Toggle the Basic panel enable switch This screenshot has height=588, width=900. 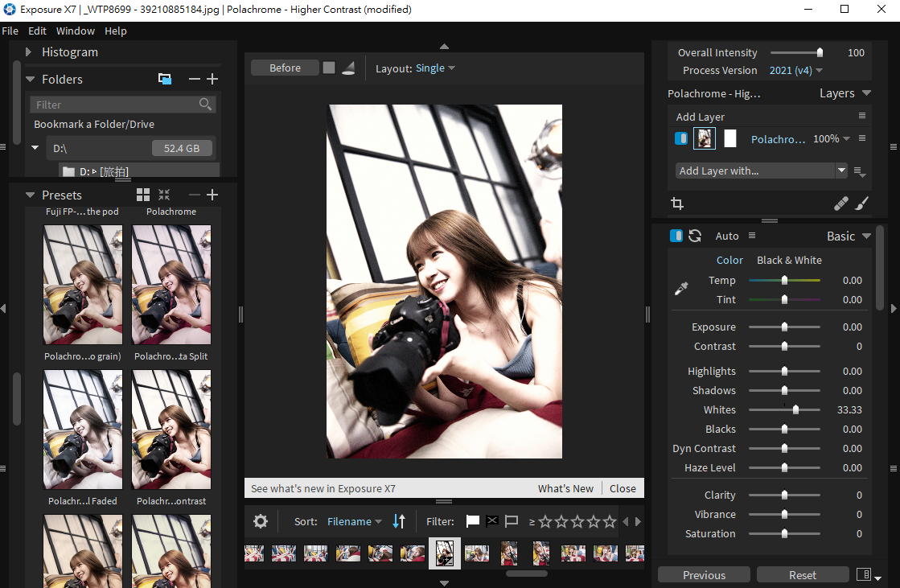[x=676, y=236]
